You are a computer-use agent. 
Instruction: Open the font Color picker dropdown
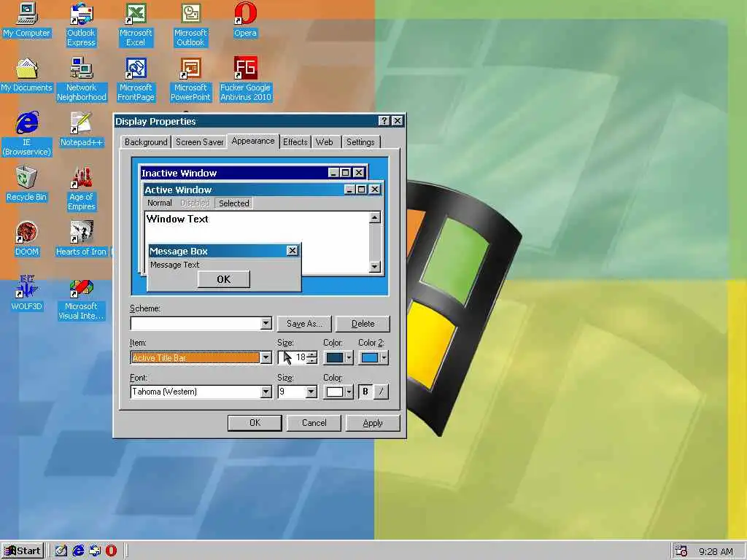349,392
